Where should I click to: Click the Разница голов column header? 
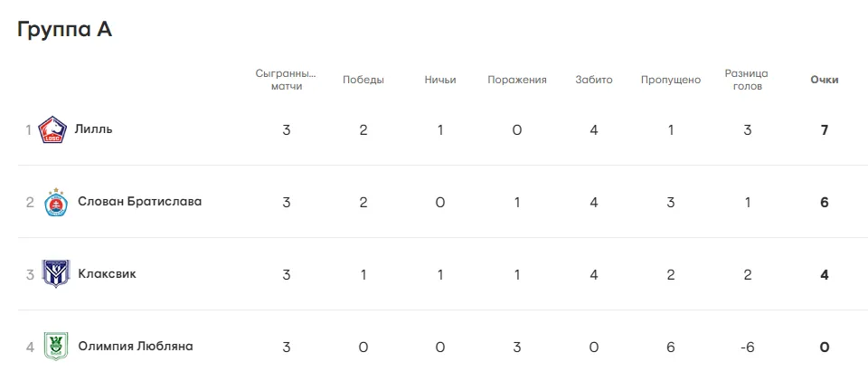click(747, 80)
